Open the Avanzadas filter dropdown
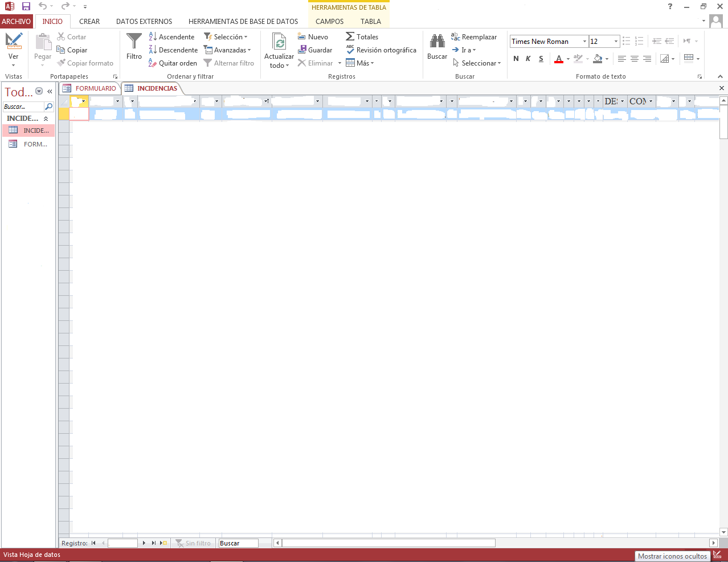This screenshot has height=562, width=728. pos(227,50)
